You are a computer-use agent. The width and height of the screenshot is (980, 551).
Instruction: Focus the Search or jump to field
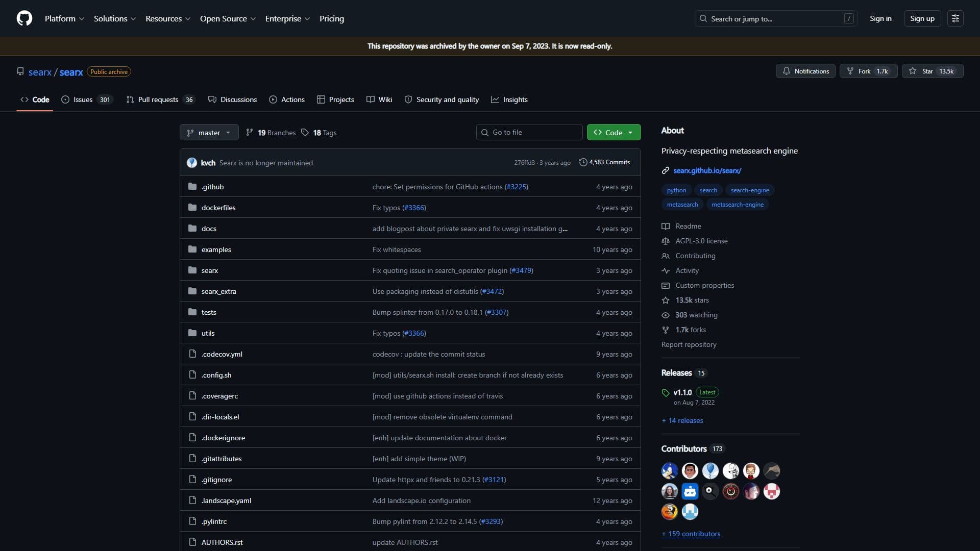coord(776,18)
